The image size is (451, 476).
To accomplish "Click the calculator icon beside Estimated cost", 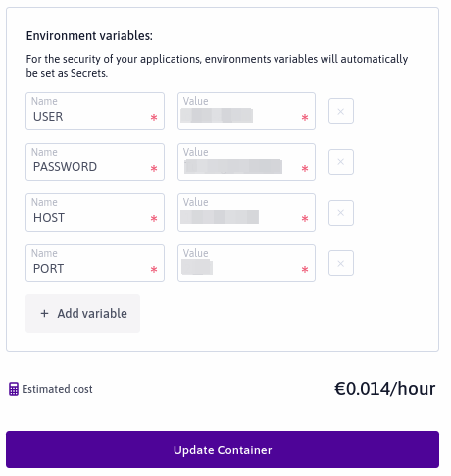I will 14,389.
